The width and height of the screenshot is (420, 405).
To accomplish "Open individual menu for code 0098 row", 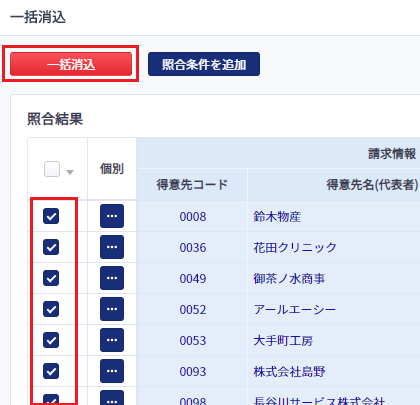I will [112, 398].
